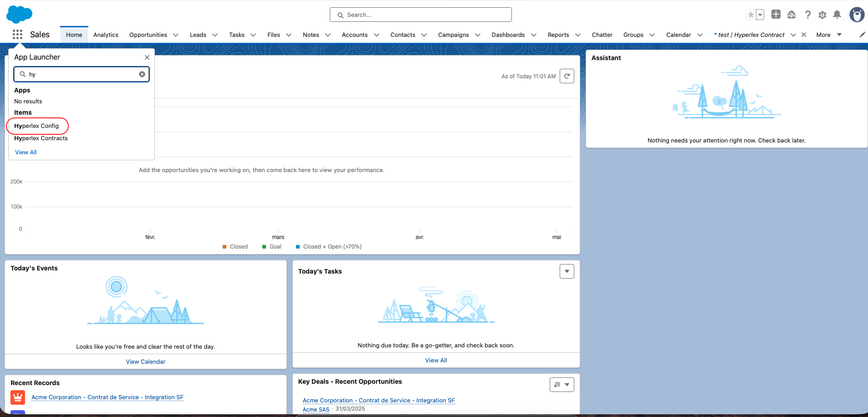The image size is (868, 417).
Task: Expand the Notes tab chevron
Action: 328,35
